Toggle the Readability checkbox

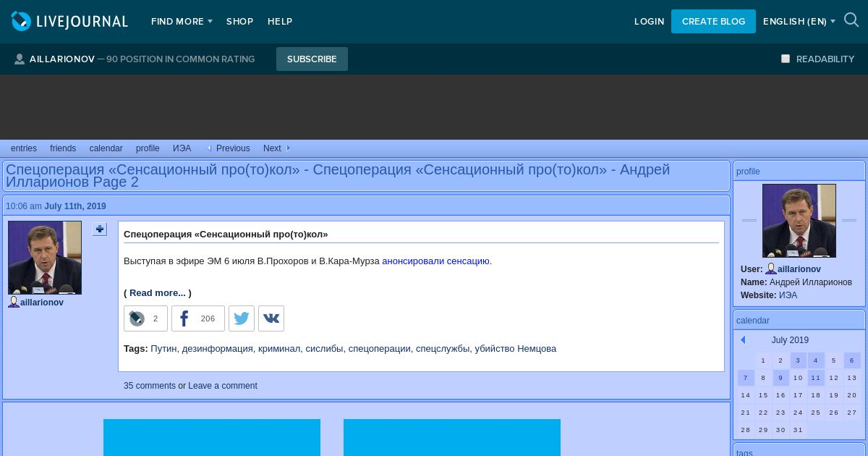tap(786, 59)
